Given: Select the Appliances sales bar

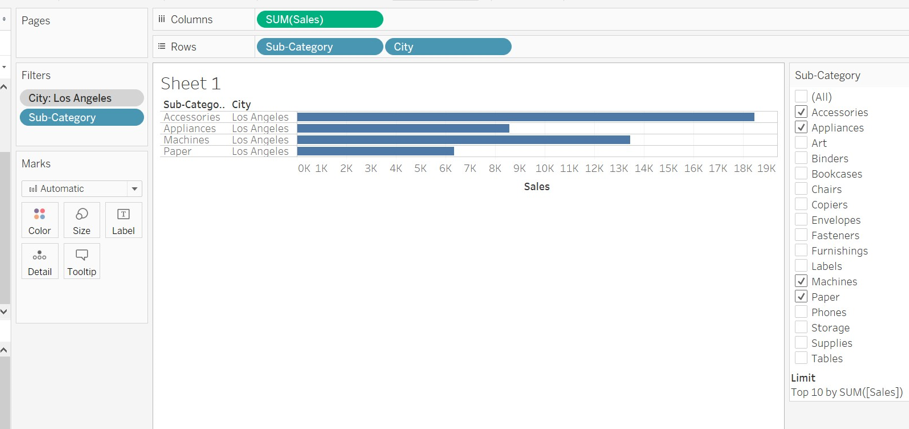Looking at the screenshot, I should (403, 128).
